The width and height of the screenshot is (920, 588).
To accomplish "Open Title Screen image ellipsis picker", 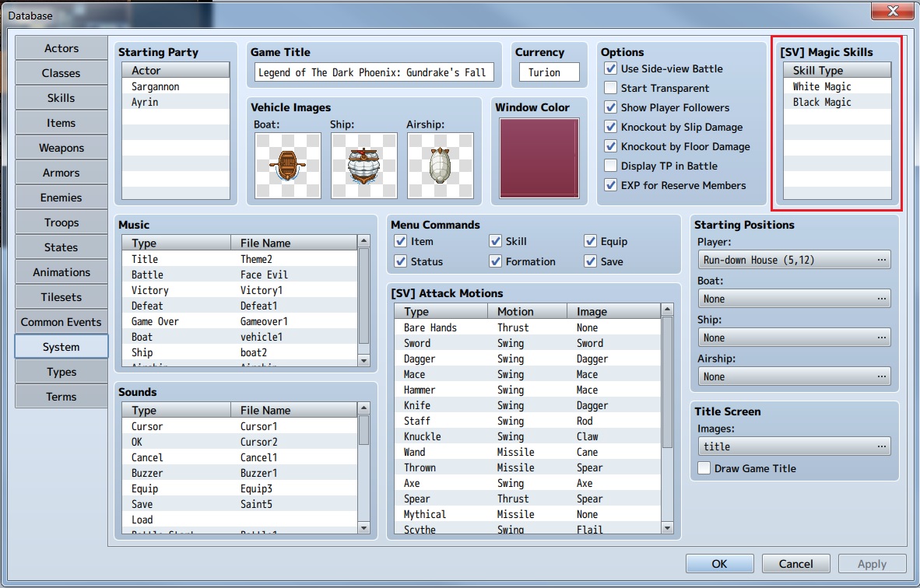I will (881, 446).
